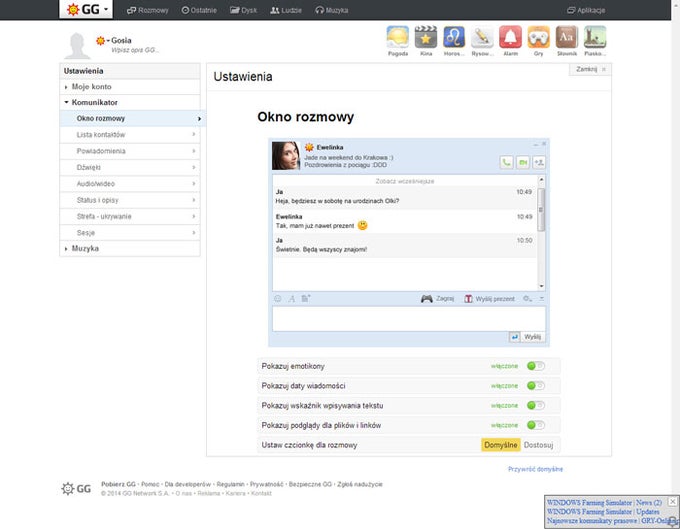Click the chat message input box

pyautogui.click(x=409, y=319)
